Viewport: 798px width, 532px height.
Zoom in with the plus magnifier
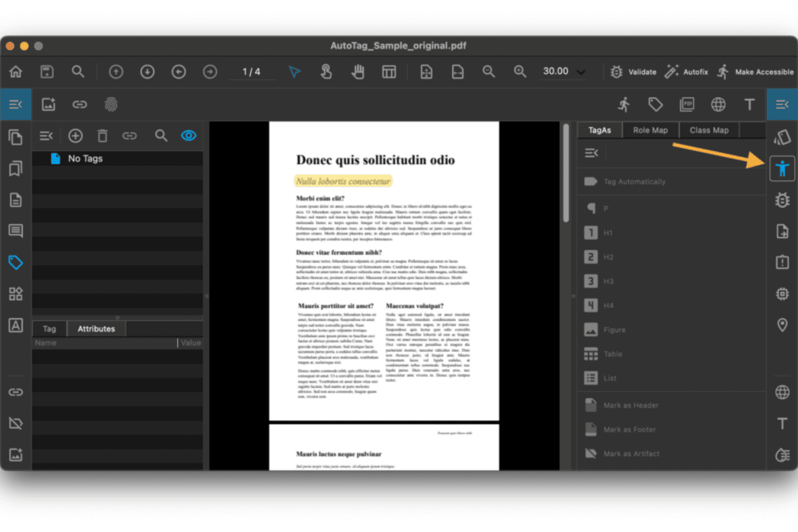[520, 72]
